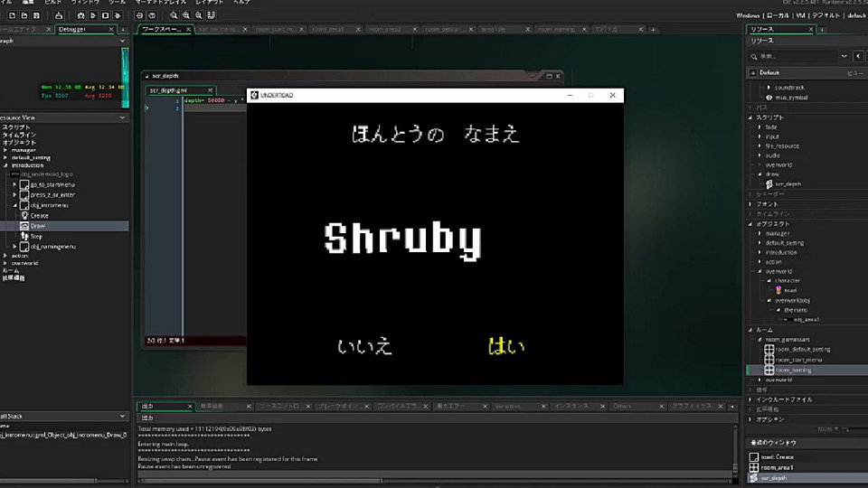This screenshot has width=868, height=488.
Task: Click search magnifier icon in Resources panel
Action: [754, 56]
